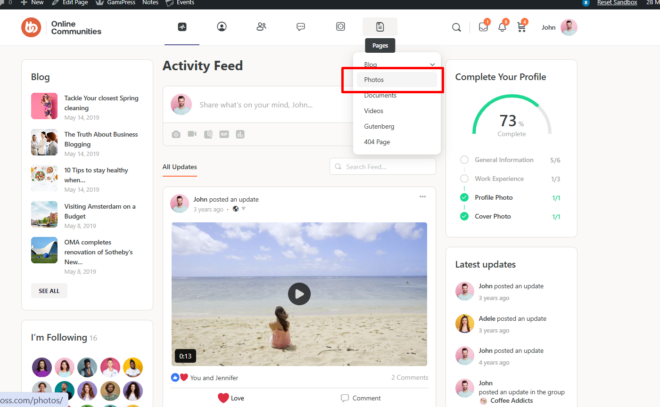Click the 73% profile completion gauge
The height and width of the screenshot is (407, 660).
[x=511, y=116]
